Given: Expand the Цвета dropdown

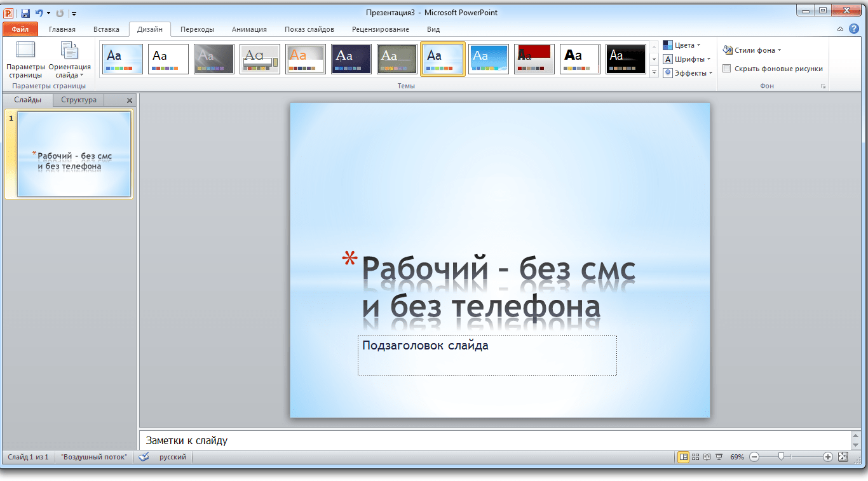Looking at the screenshot, I should (x=682, y=45).
